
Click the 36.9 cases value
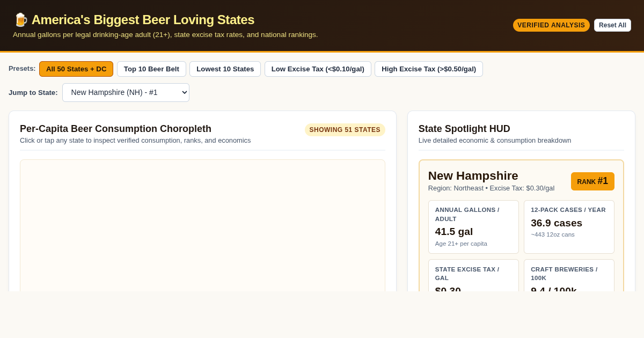[557, 223]
